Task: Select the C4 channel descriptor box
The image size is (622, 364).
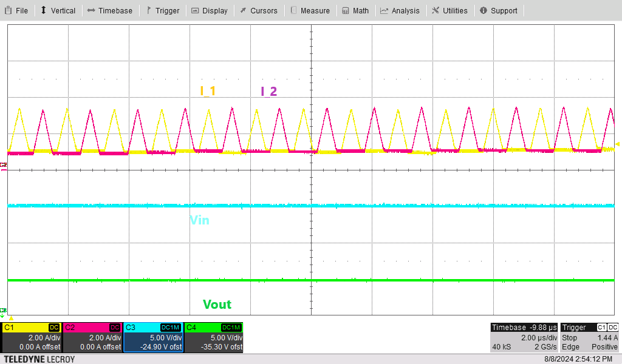Action: point(213,337)
